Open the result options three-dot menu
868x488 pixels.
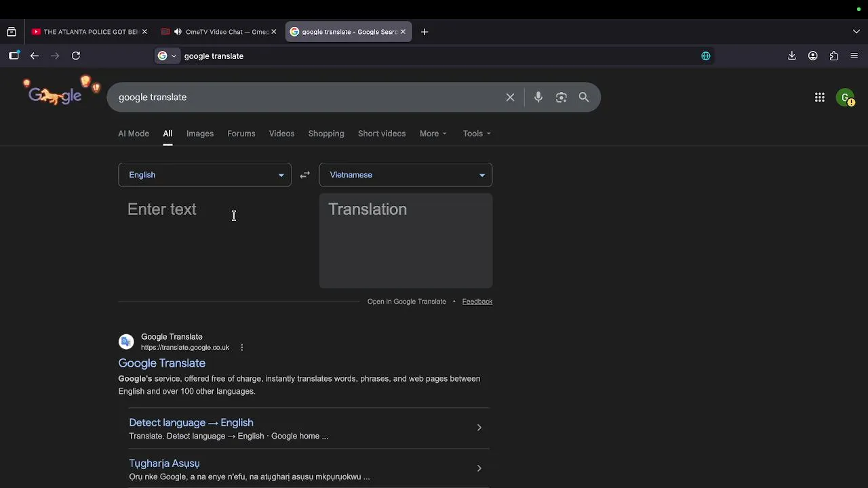[241, 348]
